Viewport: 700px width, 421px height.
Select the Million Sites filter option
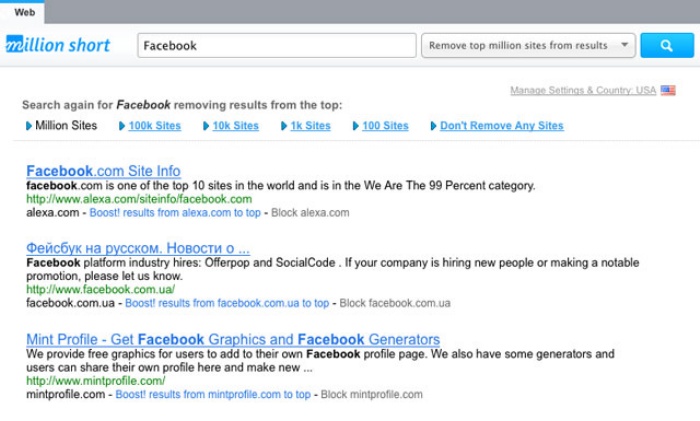pyautogui.click(x=66, y=125)
